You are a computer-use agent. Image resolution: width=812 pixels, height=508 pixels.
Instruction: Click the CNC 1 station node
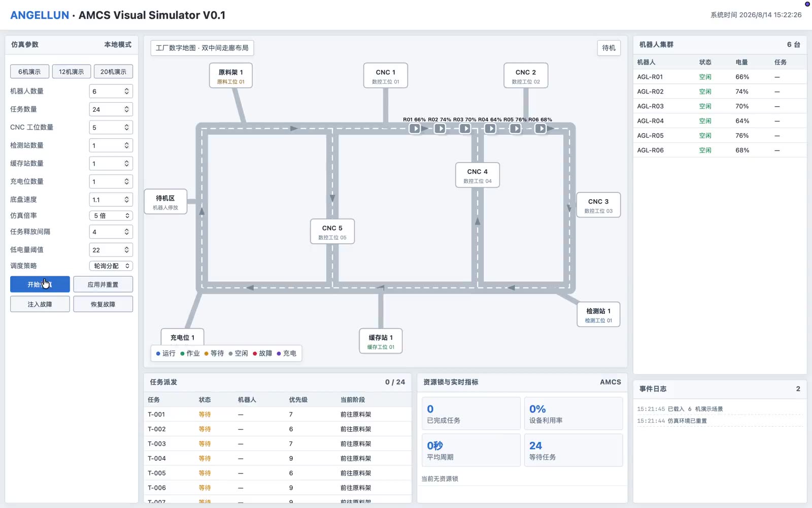click(x=386, y=76)
